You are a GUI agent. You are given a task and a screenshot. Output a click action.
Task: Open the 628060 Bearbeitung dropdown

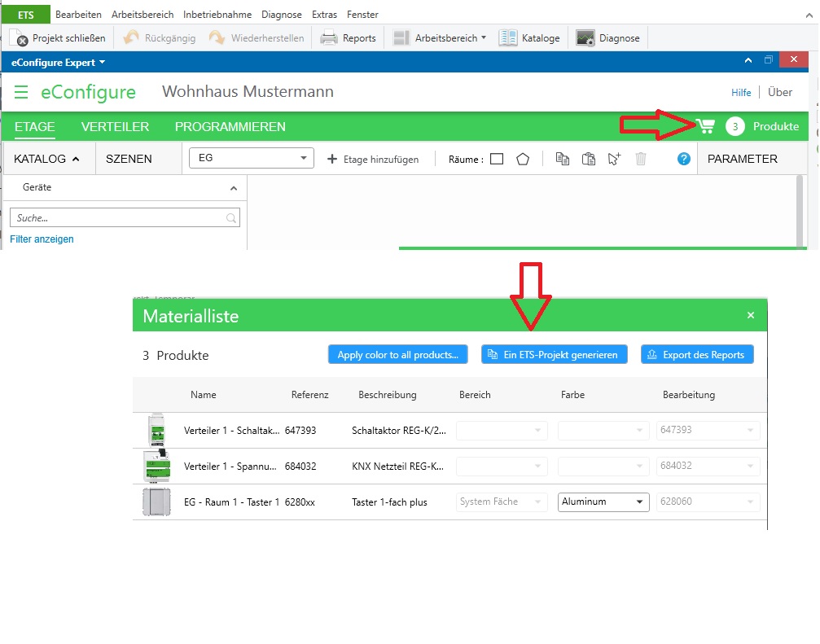(x=708, y=502)
